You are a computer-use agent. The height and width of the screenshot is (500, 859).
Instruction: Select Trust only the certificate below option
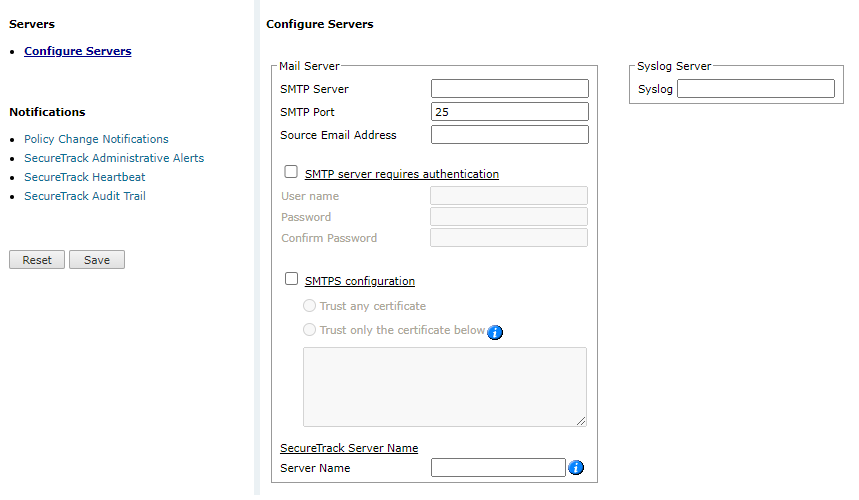pyautogui.click(x=310, y=330)
